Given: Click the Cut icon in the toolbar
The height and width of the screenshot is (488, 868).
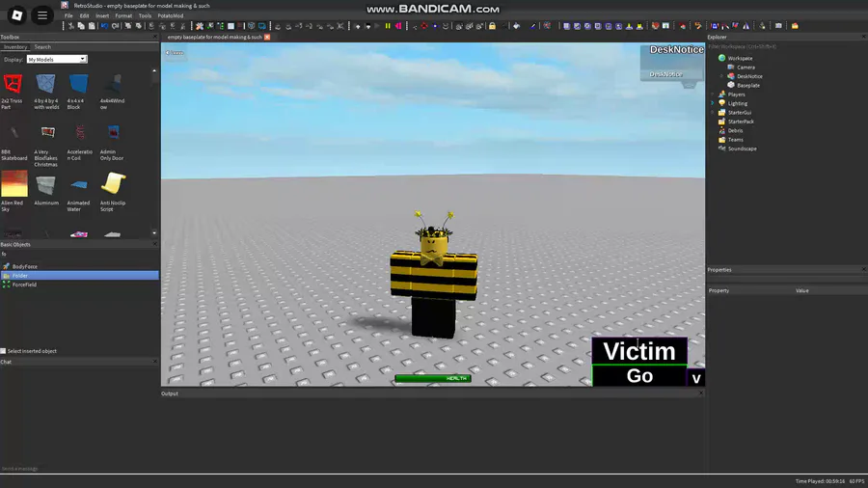Looking at the screenshot, I should (x=70, y=26).
